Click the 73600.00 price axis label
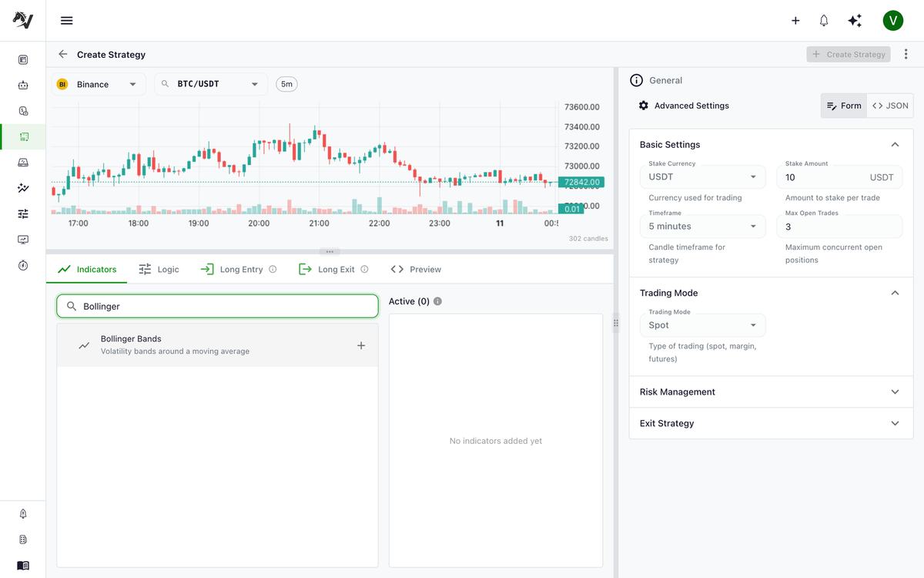This screenshot has width=924, height=578. point(582,107)
